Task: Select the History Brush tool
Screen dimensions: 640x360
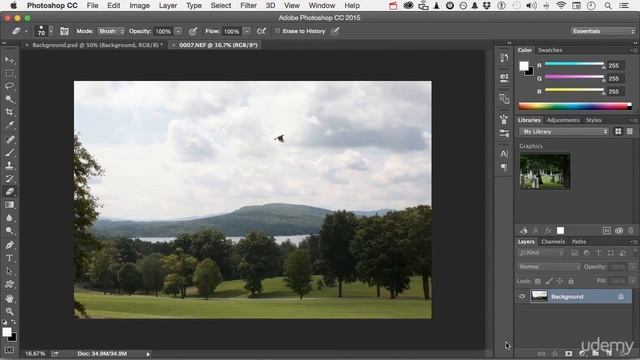Action: point(9,178)
